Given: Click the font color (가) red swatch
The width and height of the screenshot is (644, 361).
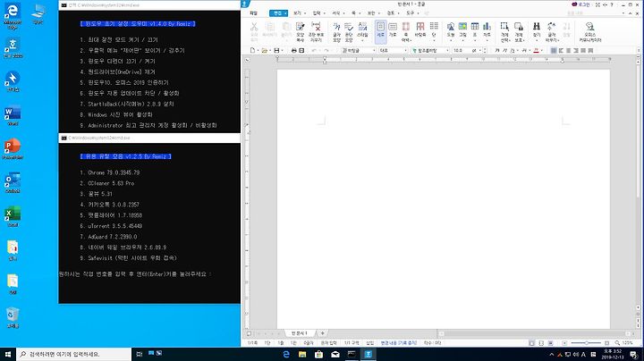Looking at the screenshot, I should click(536, 50).
